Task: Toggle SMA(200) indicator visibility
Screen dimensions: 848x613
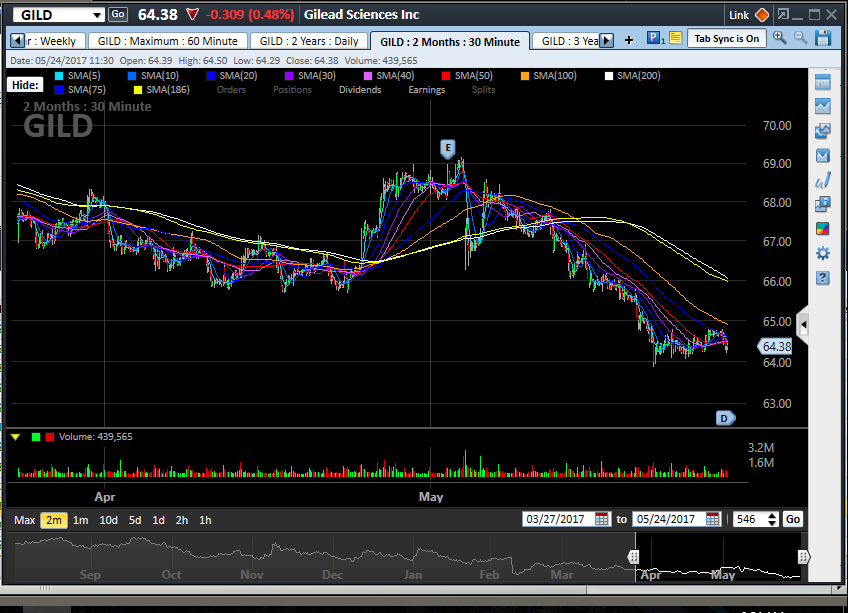Action: 632,76
